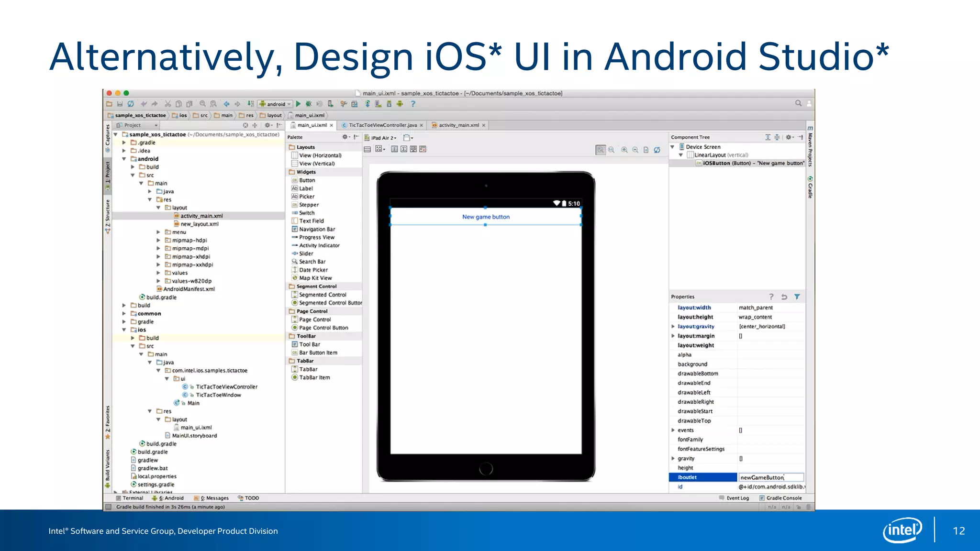The height and width of the screenshot is (551, 980).
Task: Click the layout breadcrumb in navigation bar
Action: (271, 115)
